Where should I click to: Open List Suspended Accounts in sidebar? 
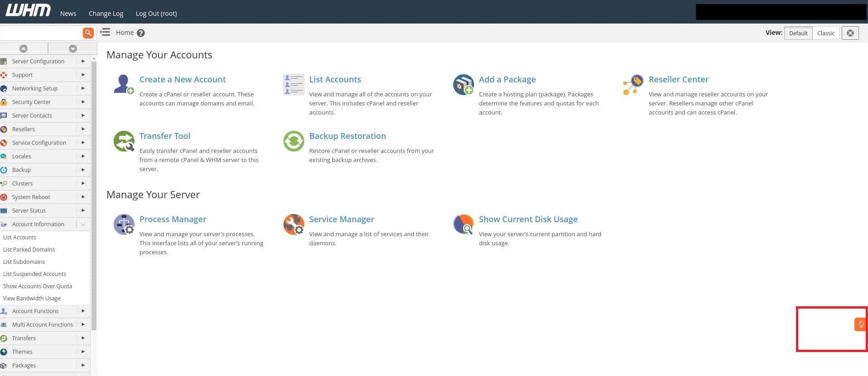pos(34,274)
